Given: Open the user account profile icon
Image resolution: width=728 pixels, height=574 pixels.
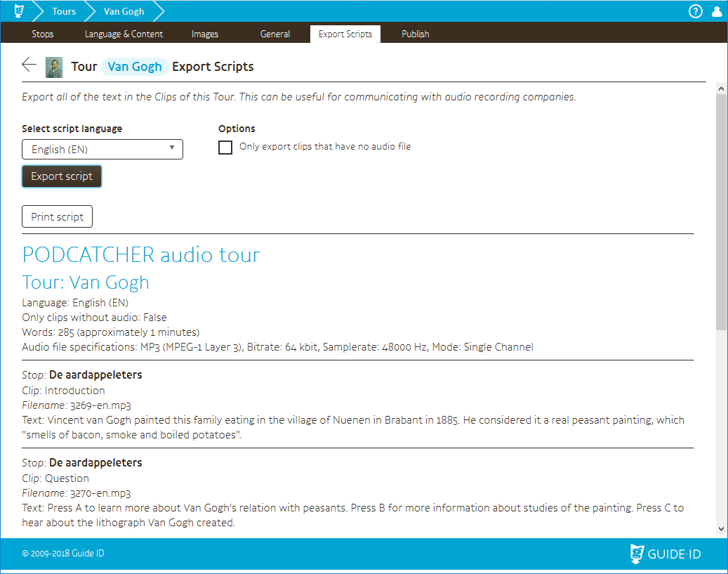Looking at the screenshot, I should (x=717, y=11).
